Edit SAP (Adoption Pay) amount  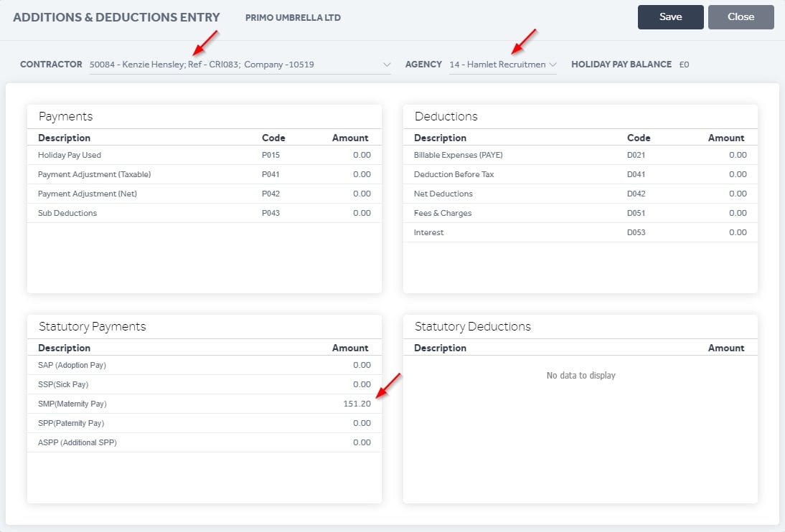tap(362, 366)
